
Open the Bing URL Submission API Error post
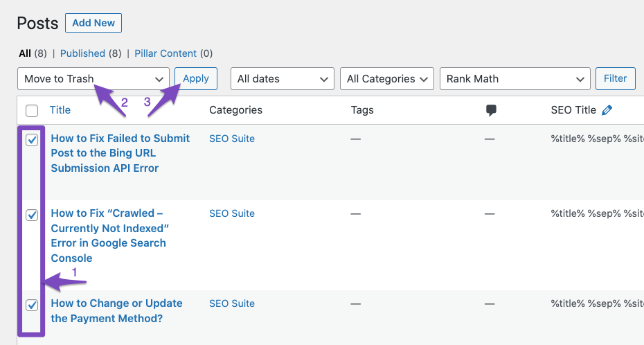click(x=120, y=153)
